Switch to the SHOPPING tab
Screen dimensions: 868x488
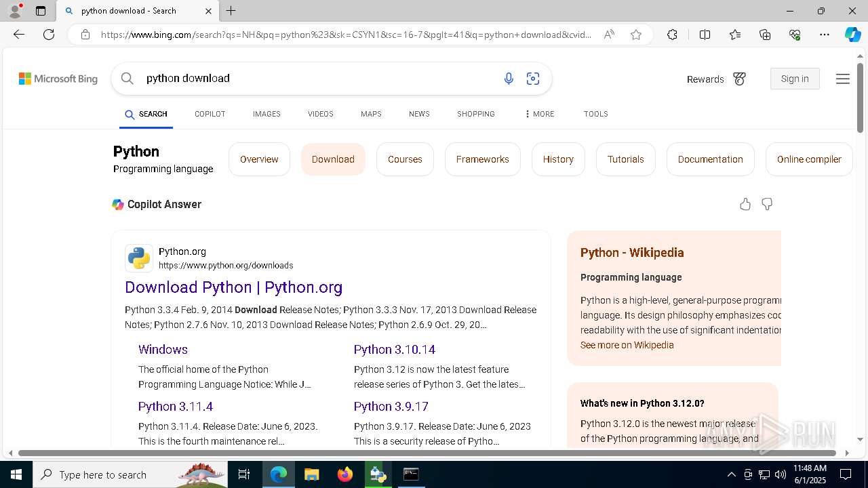coord(475,114)
